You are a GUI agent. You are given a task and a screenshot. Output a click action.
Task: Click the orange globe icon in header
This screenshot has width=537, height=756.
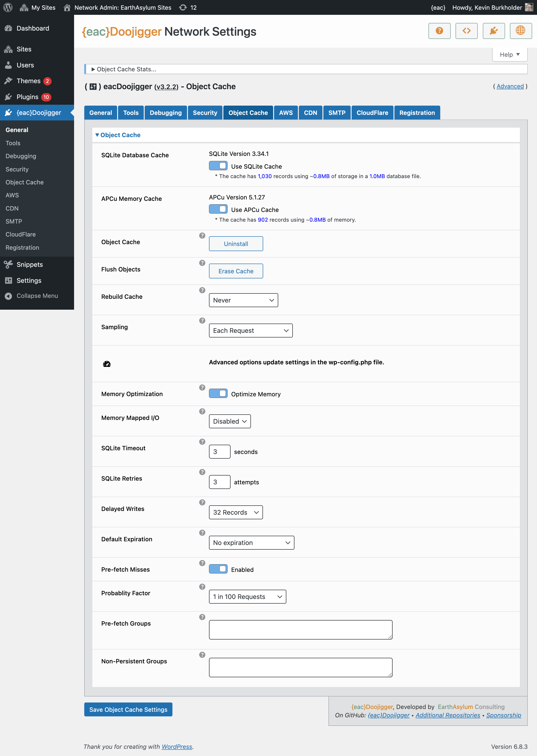click(521, 31)
